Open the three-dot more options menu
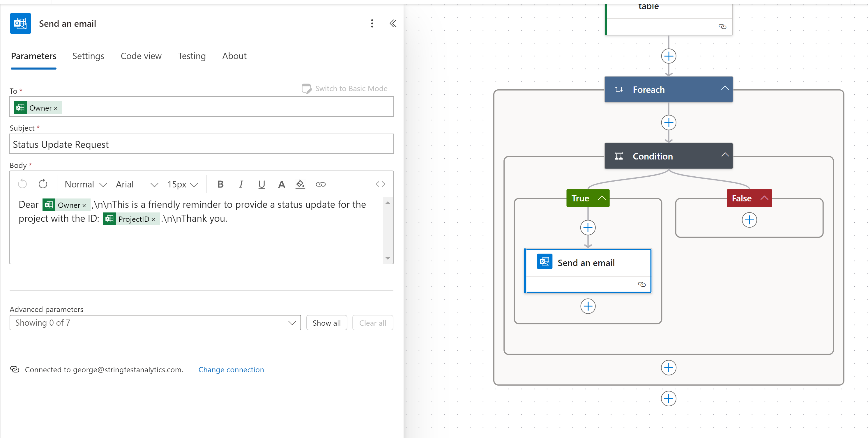This screenshot has width=868, height=438. tap(372, 24)
